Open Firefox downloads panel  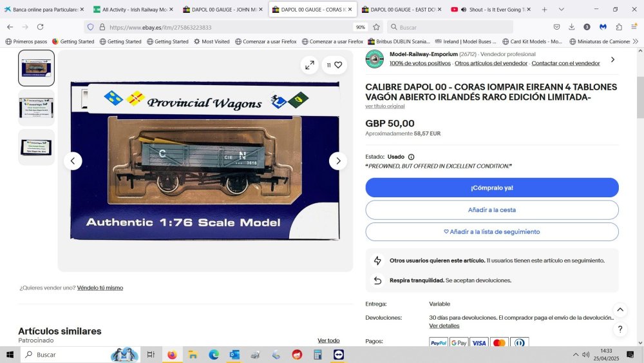coord(571,27)
